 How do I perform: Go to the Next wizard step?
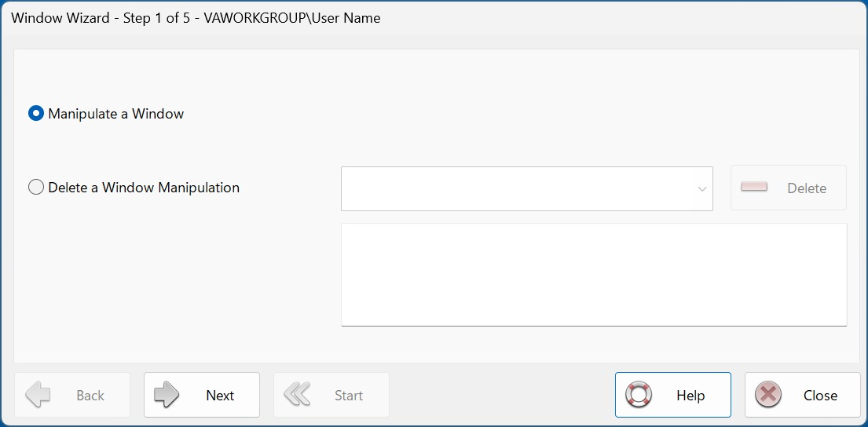tap(202, 395)
